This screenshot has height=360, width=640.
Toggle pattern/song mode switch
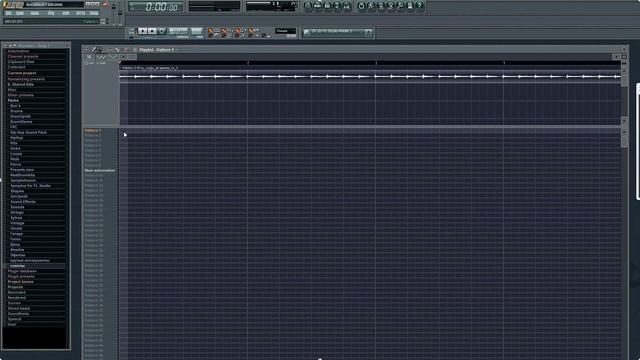(x=132, y=32)
